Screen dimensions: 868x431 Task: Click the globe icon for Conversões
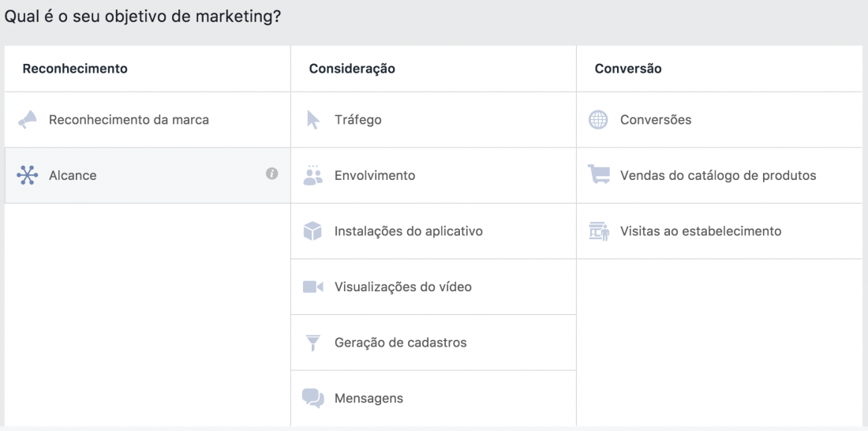tap(598, 120)
